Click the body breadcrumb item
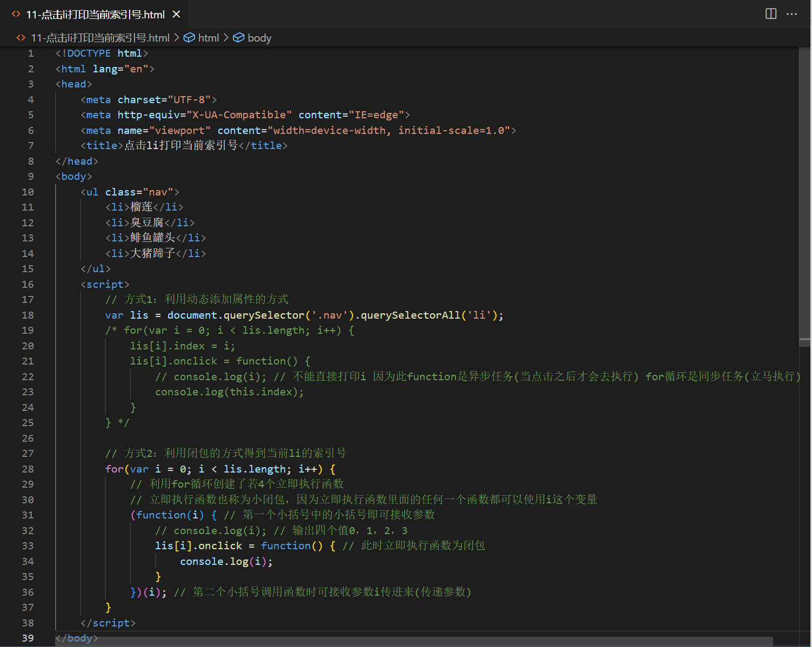Screen dimensions: 812x647 [x=259, y=38]
